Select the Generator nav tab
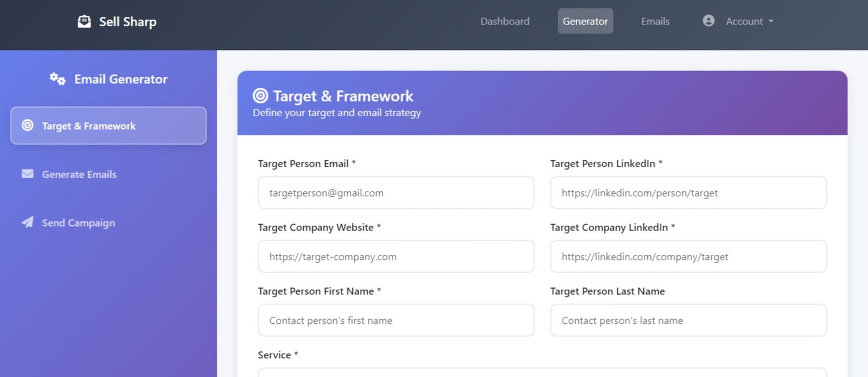This screenshot has height=377, width=868. 585,21
